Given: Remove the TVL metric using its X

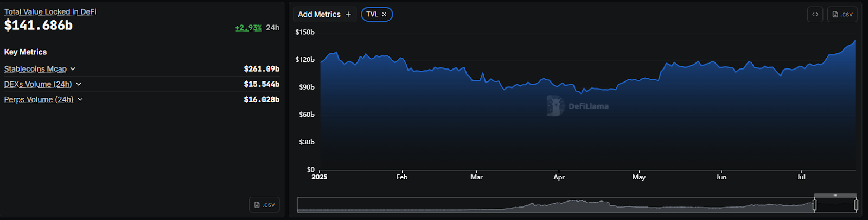Looking at the screenshot, I should 384,15.
